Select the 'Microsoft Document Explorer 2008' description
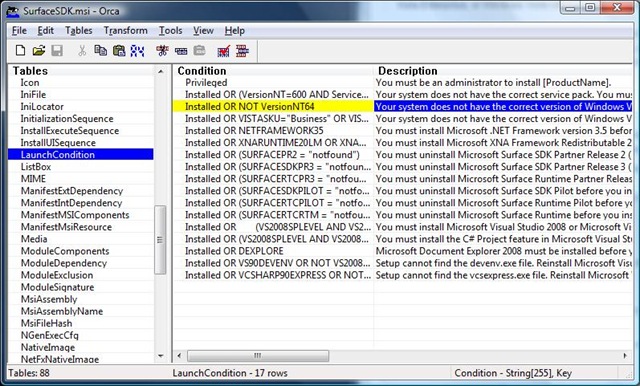Image resolution: width=640 pixels, height=386 pixels. (503, 251)
